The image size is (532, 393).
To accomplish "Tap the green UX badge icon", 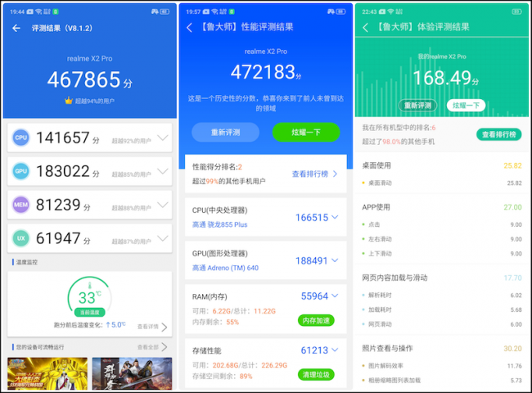I will tap(22, 238).
